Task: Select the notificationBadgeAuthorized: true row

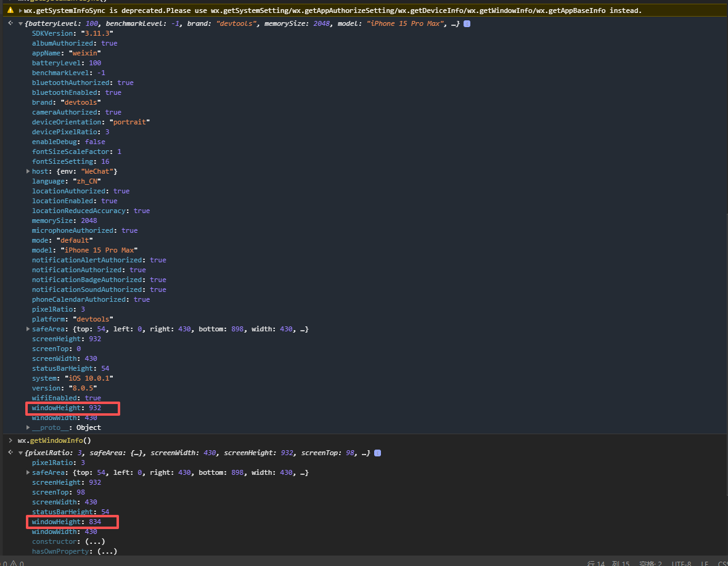Action: point(99,280)
